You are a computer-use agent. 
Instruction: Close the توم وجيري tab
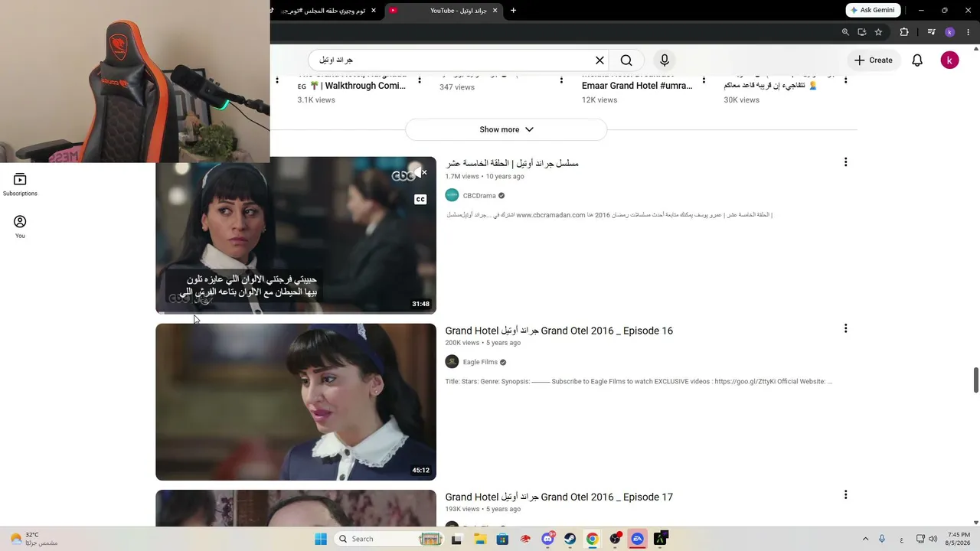(x=374, y=11)
